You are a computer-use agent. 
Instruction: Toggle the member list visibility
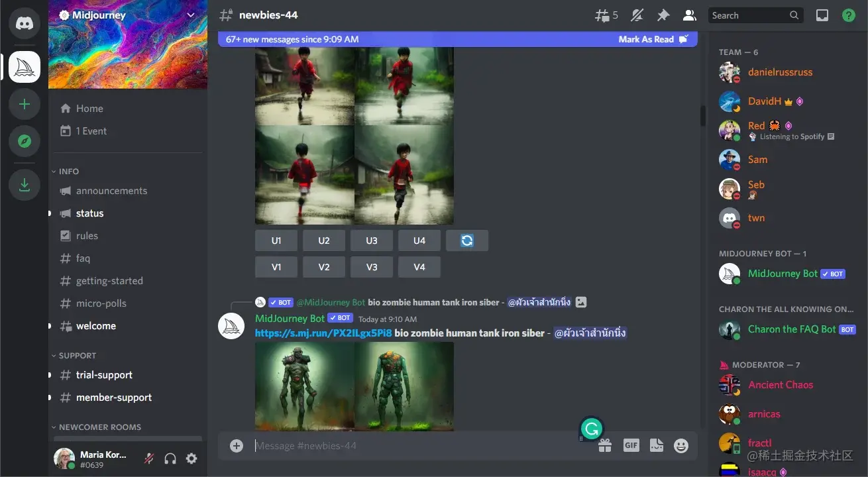point(689,15)
